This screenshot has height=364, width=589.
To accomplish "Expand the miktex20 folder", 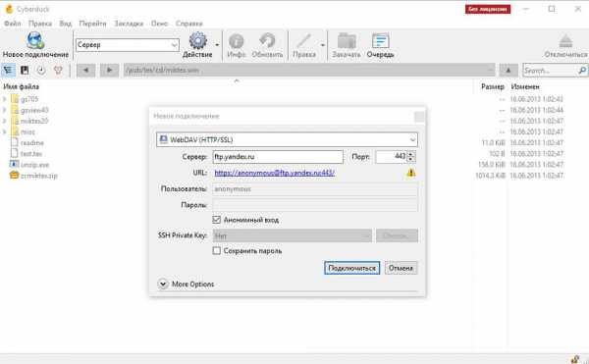I will click(x=5, y=121).
